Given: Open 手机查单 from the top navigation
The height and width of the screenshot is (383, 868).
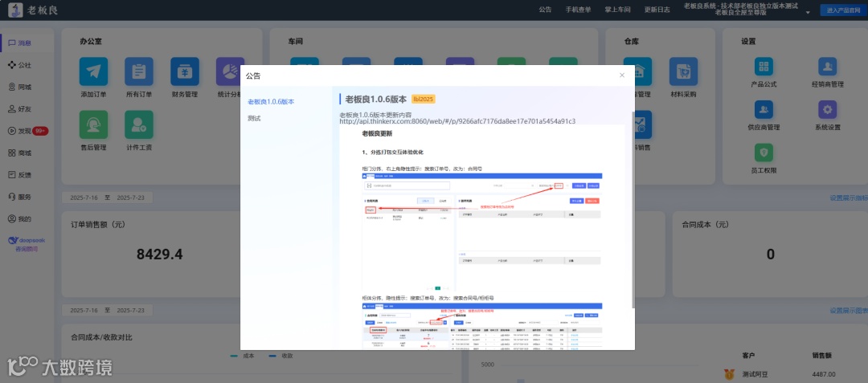Looking at the screenshot, I should (578, 10).
